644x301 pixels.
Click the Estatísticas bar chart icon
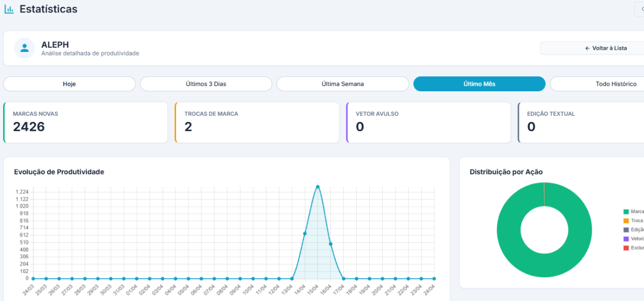point(9,9)
